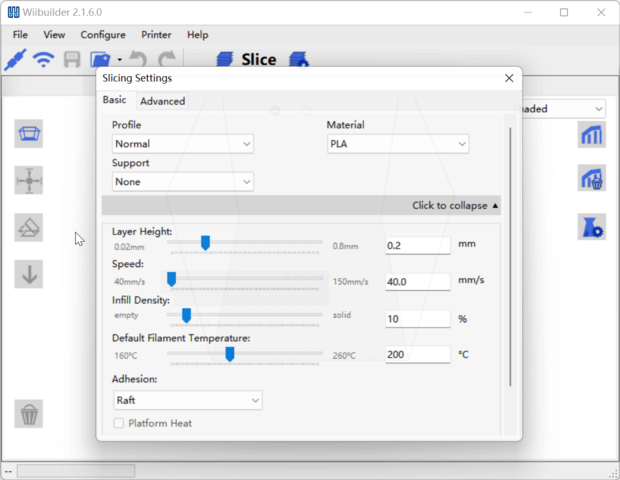This screenshot has height=480, width=620.
Task: Open the Material dropdown showing PLA
Action: click(397, 144)
